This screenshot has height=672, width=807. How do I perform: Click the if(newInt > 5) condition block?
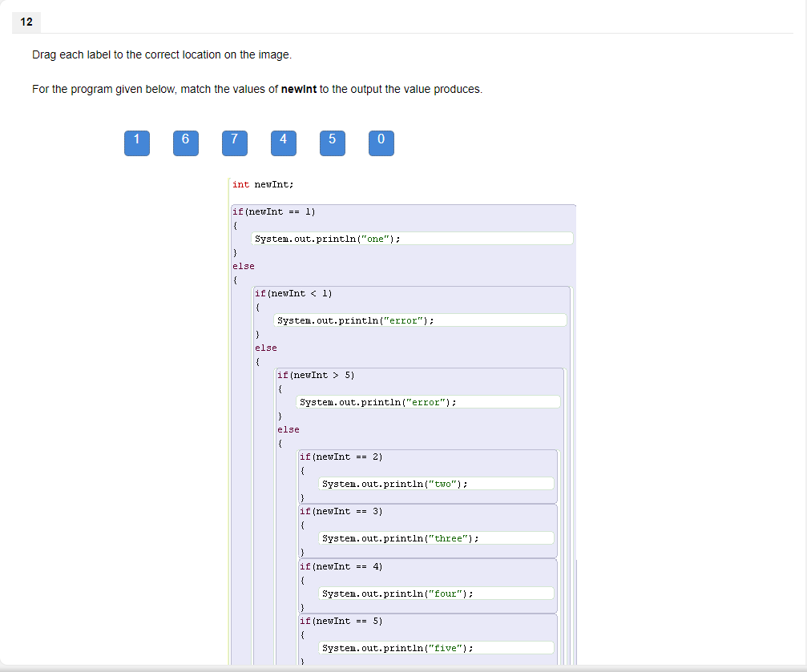[317, 374]
